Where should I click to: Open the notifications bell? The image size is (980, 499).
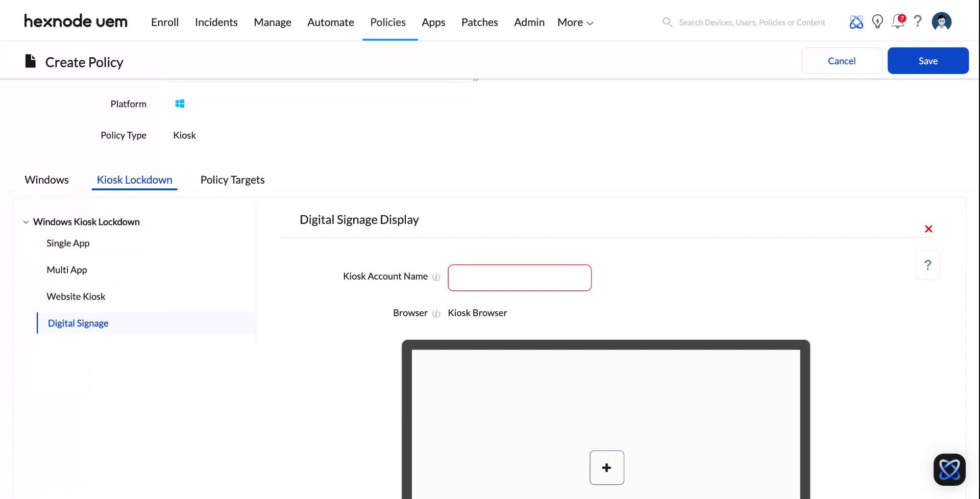[897, 21]
